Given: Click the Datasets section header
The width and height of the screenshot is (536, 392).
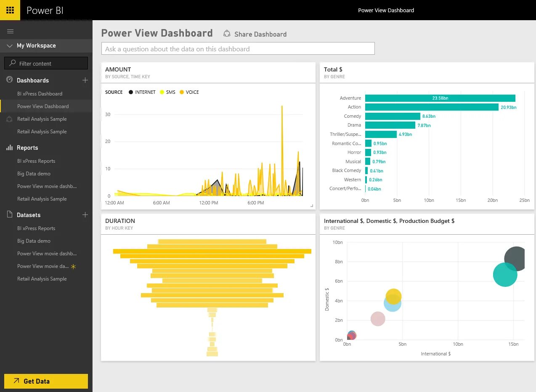Looking at the screenshot, I should click(29, 215).
